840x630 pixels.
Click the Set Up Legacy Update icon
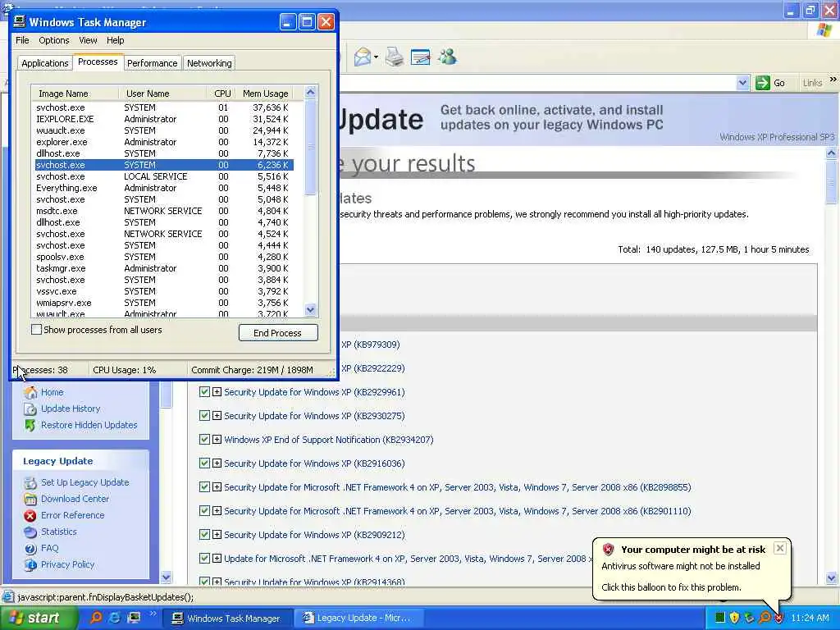[30, 482]
